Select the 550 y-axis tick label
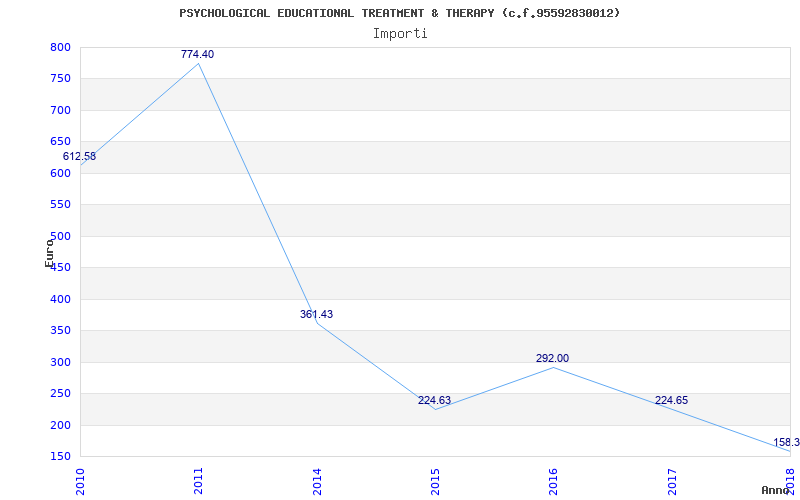Viewport: 800px width, 500px height. point(60,205)
